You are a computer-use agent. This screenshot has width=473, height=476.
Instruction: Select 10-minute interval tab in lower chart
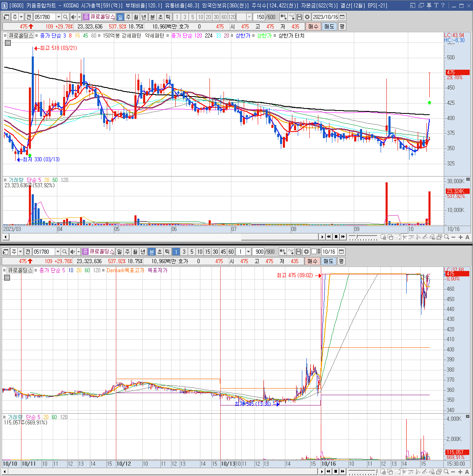200,252
